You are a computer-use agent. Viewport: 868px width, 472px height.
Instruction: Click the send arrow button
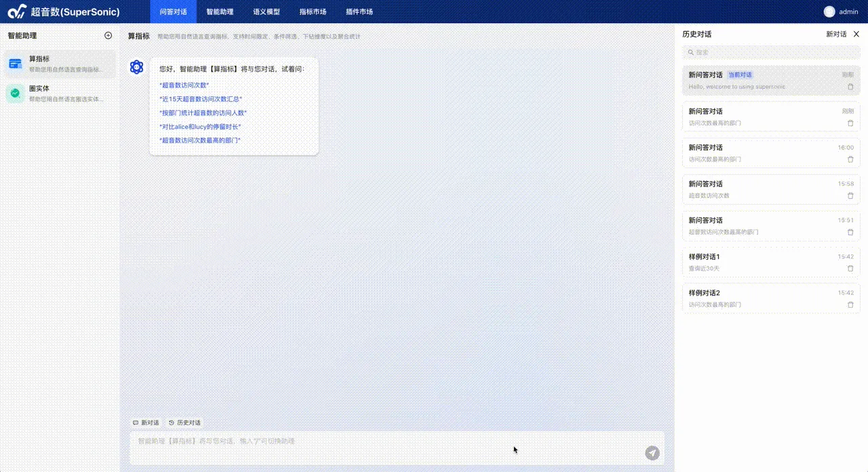click(x=652, y=453)
